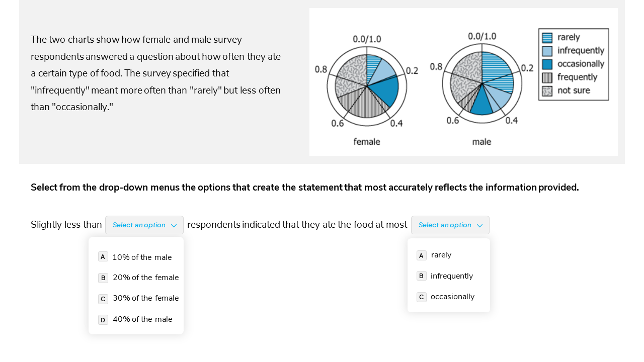644x362 pixels.
Task: Select the male pie chart
Action: click(481, 84)
